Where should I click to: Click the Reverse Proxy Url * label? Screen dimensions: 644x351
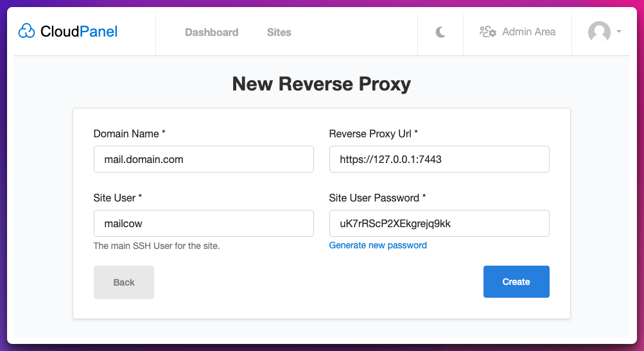tap(373, 134)
